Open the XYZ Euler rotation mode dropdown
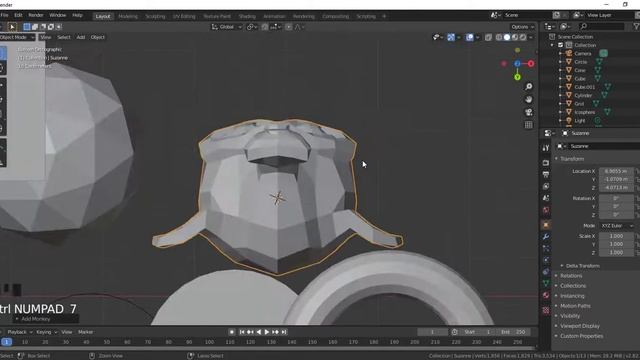This screenshot has height=360, width=640. click(617, 226)
